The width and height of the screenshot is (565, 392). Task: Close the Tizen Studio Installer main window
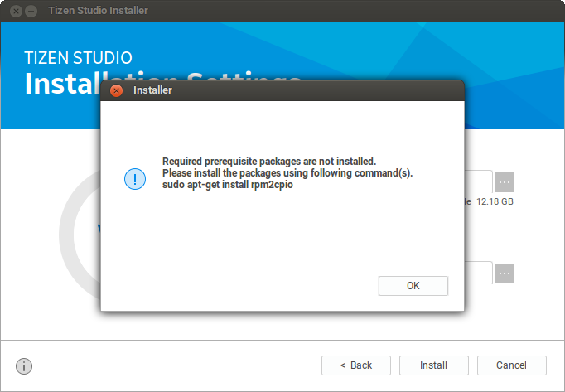(x=16, y=11)
